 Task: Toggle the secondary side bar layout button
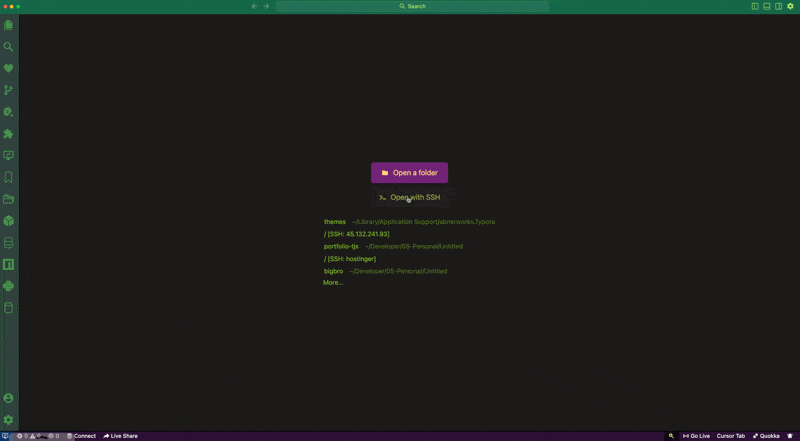pyautogui.click(x=779, y=6)
